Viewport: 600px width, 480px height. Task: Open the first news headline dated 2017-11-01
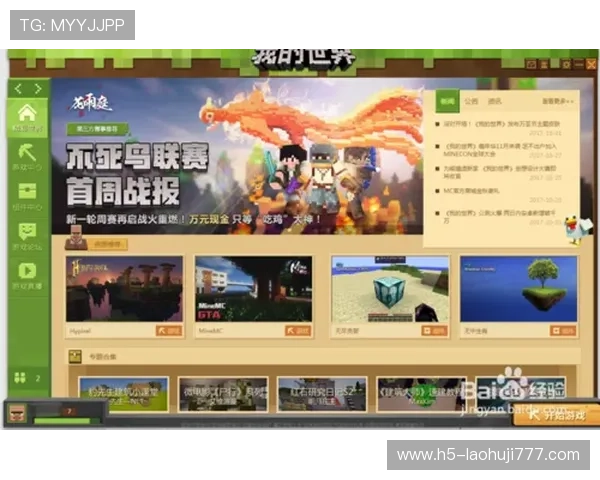501,124
